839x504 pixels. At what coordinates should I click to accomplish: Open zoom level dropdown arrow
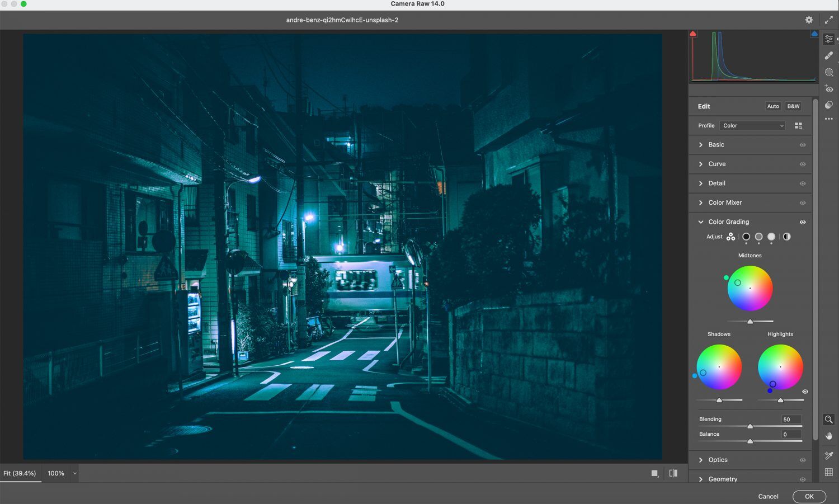tap(74, 473)
